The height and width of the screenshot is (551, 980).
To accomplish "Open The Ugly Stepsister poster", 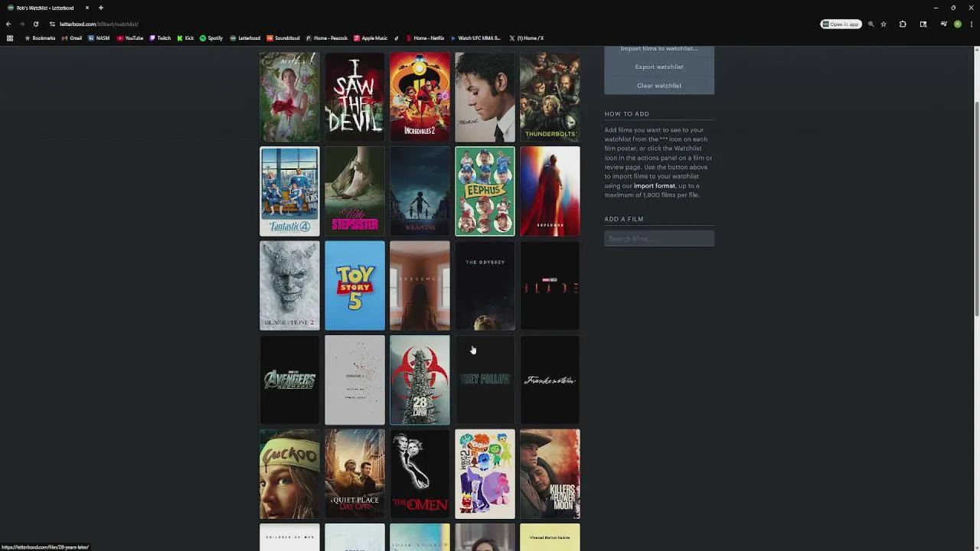I will click(354, 191).
